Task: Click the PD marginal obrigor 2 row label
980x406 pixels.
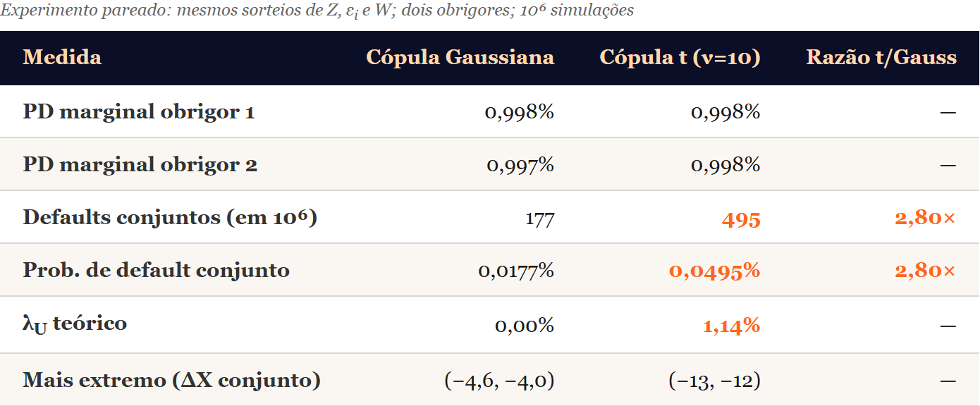Action: [x=140, y=164]
